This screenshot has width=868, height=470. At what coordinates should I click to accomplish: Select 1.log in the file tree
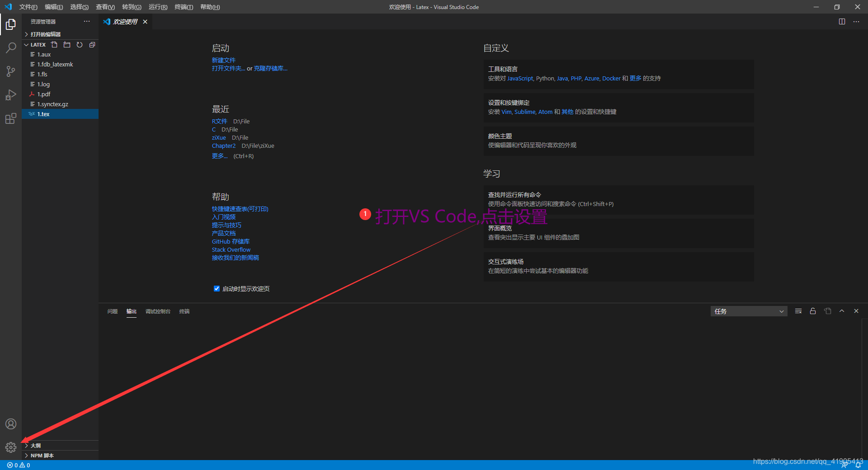60,84
